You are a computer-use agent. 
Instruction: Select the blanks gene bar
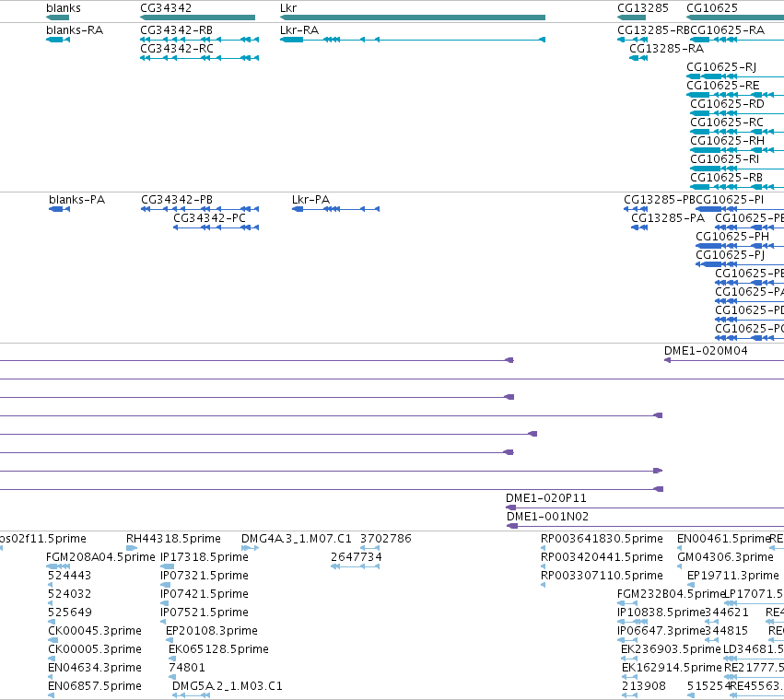pos(57,17)
